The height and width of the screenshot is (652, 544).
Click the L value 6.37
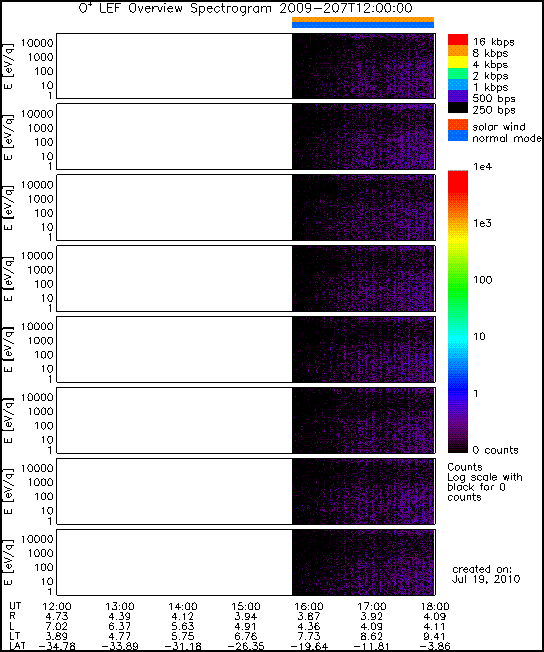(x=120, y=626)
